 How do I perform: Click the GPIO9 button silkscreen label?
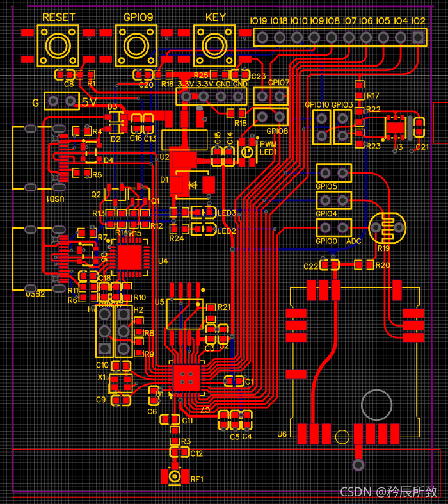[x=138, y=17]
